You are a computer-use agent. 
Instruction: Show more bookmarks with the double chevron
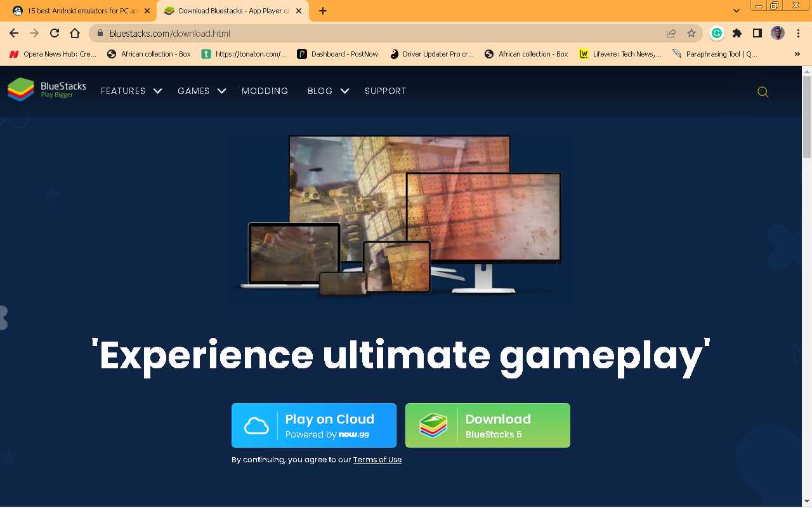point(797,54)
